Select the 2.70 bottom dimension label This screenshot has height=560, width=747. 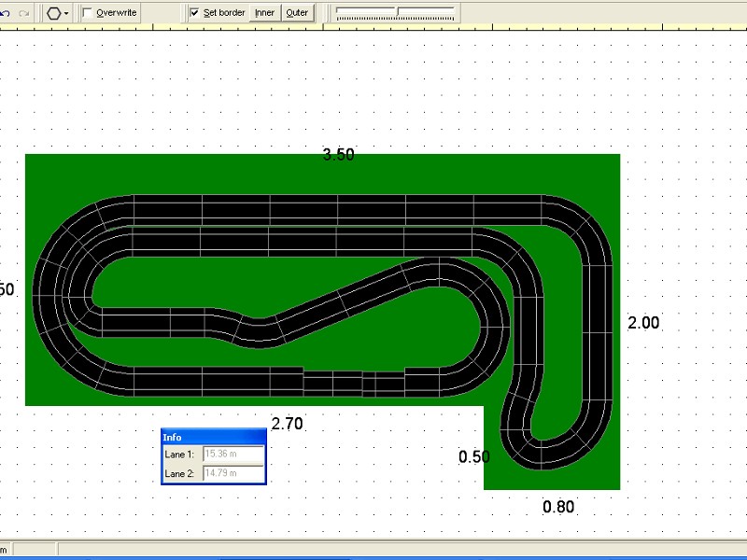(287, 424)
